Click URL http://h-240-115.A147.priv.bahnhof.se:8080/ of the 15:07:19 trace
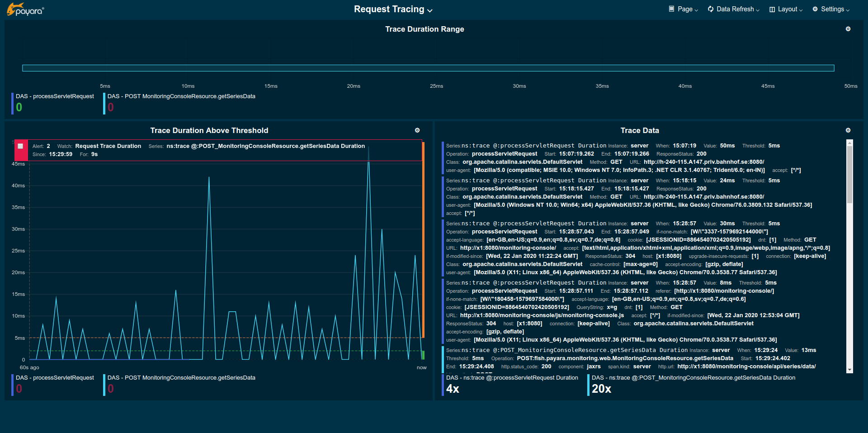 coord(704,162)
